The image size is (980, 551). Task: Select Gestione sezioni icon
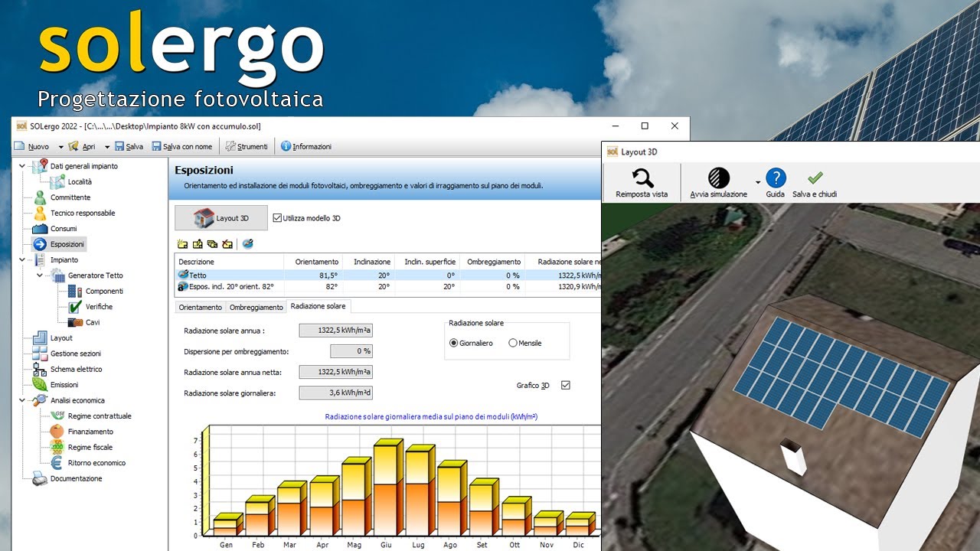click(40, 354)
